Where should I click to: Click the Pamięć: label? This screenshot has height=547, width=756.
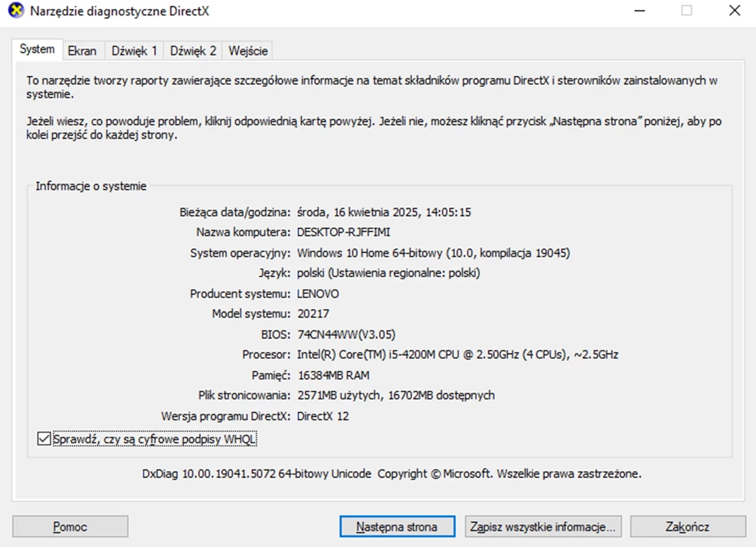click(271, 375)
